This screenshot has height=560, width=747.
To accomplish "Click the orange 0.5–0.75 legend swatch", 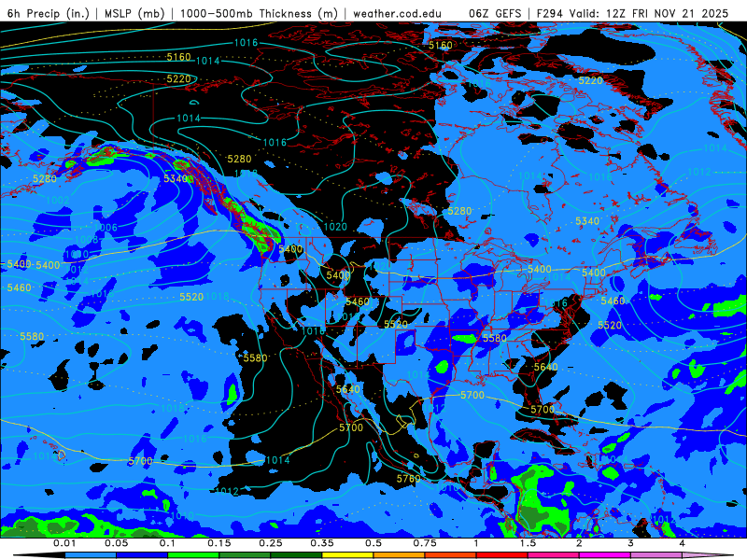I will point(400,555).
